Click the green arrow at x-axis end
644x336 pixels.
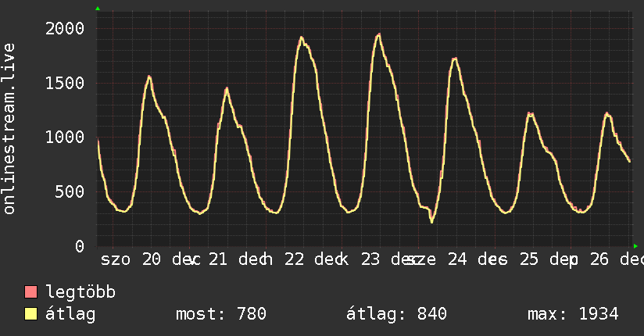click(635, 246)
